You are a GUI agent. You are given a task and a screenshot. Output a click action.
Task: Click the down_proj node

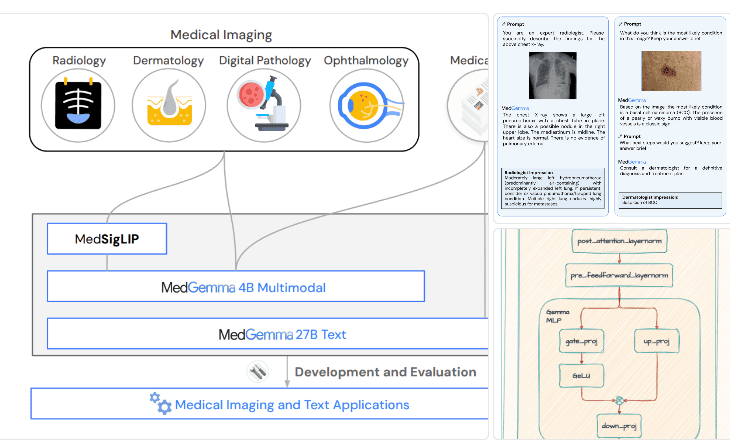[620, 427]
